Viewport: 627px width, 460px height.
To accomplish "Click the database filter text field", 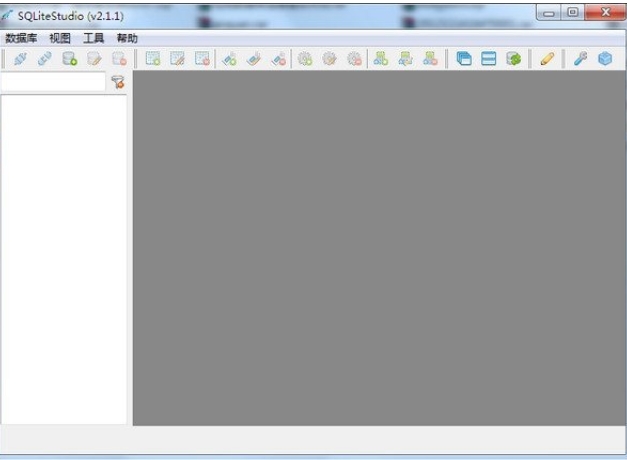I will [53, 82].
